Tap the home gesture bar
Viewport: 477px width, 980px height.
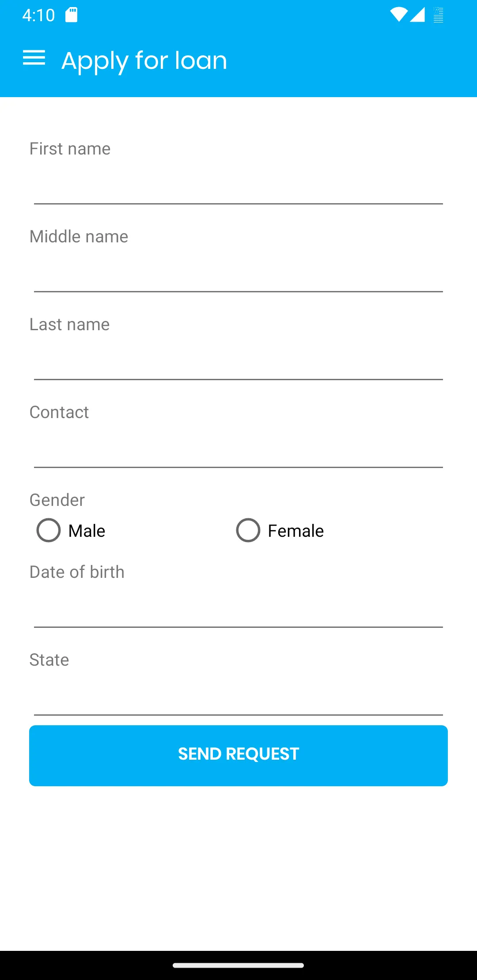coord(238,965)
